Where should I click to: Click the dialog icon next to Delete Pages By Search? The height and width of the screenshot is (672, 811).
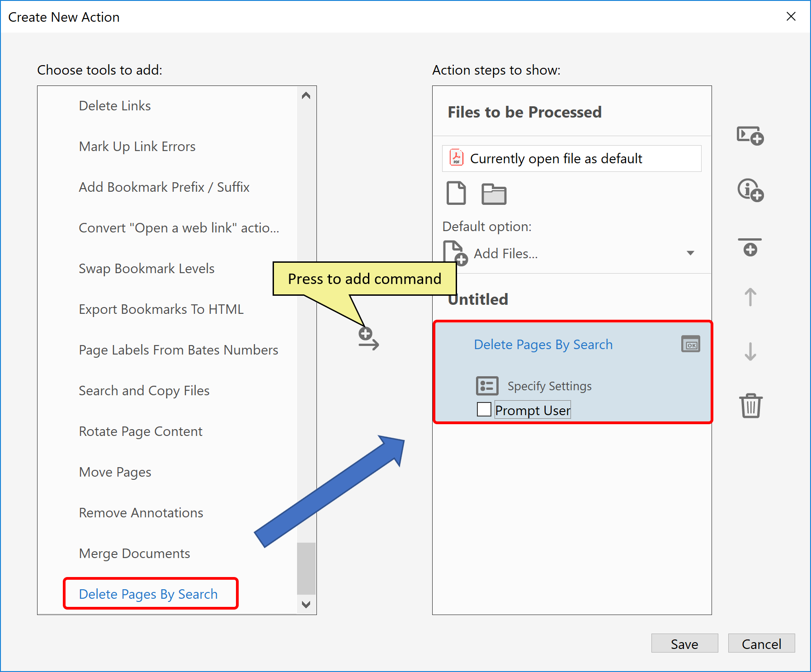[690, 344]
